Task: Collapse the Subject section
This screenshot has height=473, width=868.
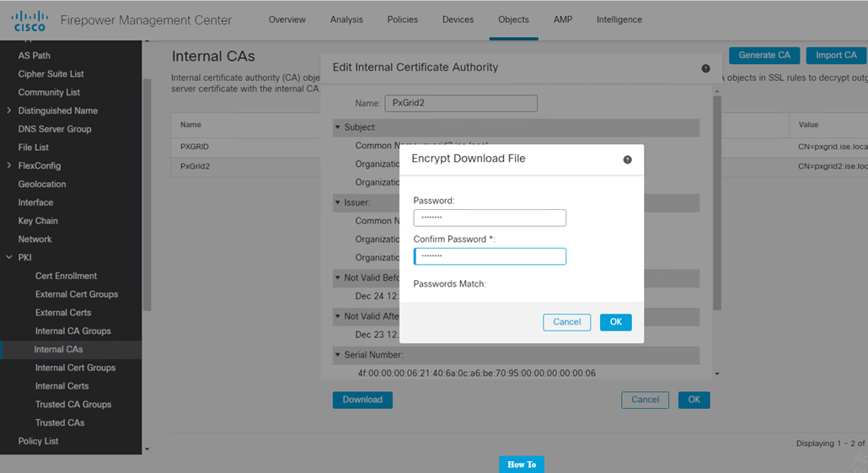Action: 338,127
